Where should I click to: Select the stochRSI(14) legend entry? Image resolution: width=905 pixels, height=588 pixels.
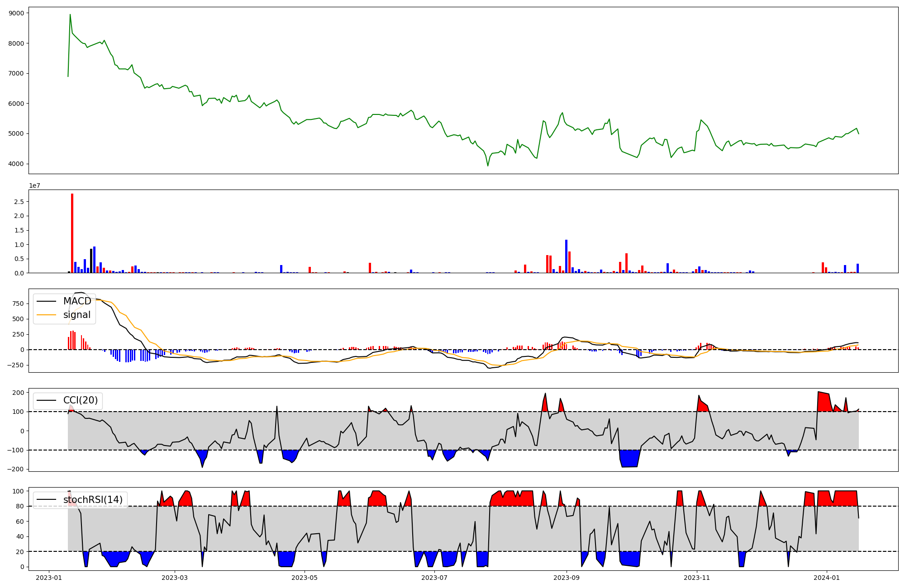point(93,500)
